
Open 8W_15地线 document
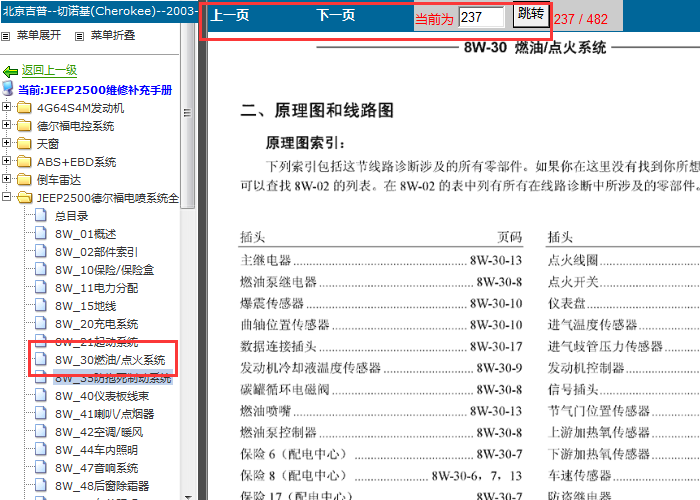85,306
